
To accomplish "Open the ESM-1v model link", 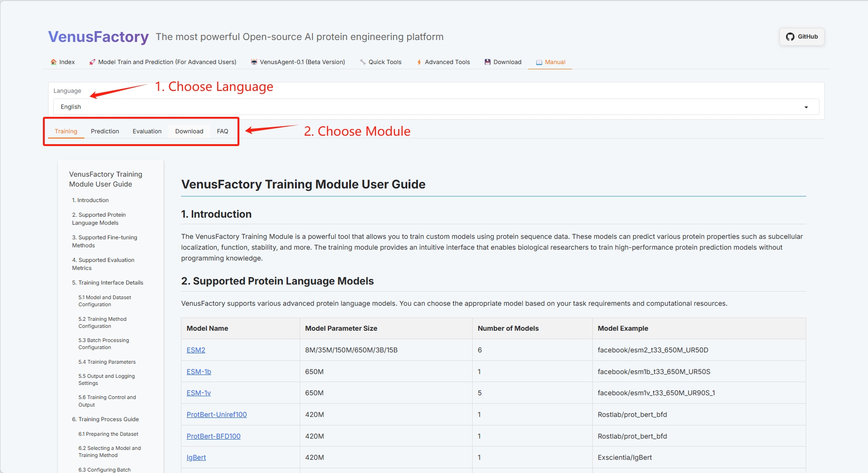I will click(x=198, y=393).
